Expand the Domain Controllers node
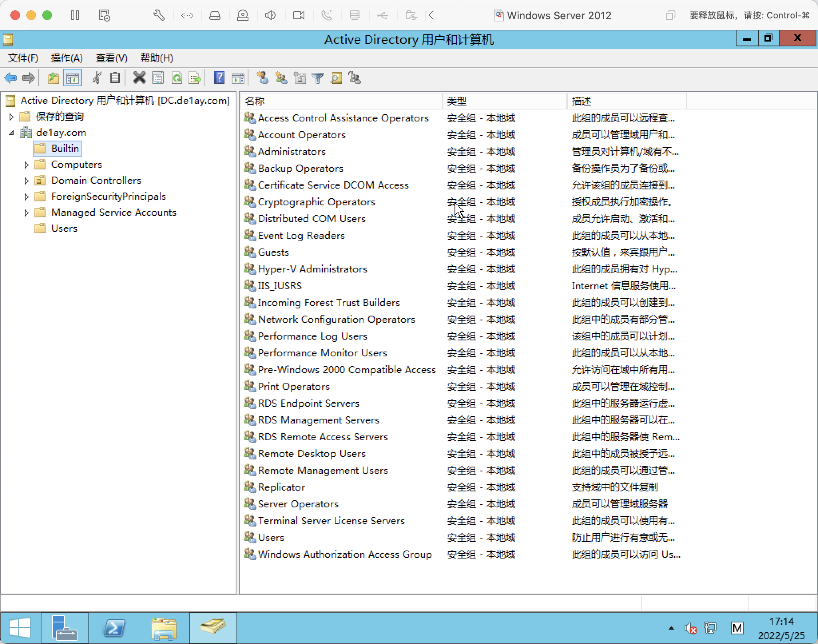 pyautogui.click(x=26, y=181)
